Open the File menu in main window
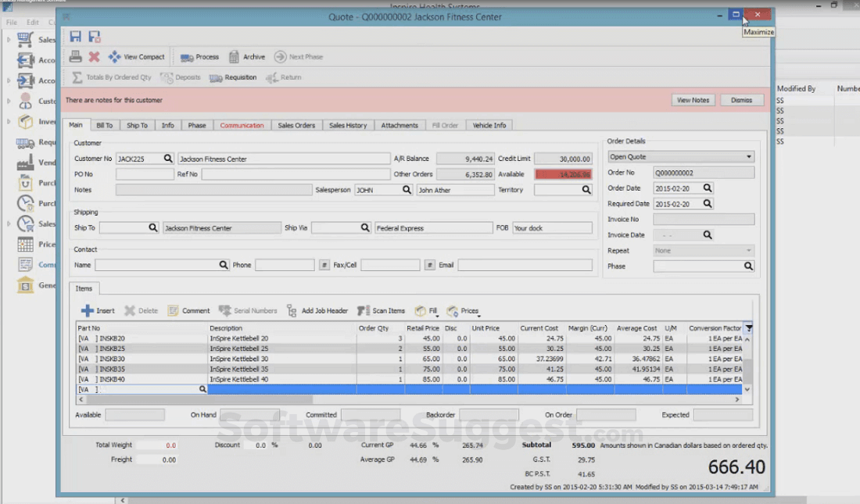Screen dimensions: 860x504 (x=12, y=23)
